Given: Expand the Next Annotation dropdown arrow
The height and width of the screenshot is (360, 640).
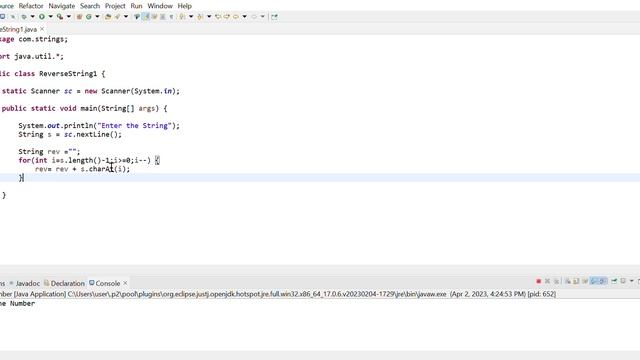Looking at the screenshot, I should [x=191, y=17].
